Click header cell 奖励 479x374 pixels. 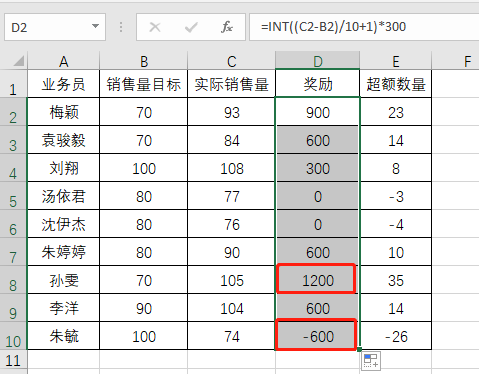point(318,84)
